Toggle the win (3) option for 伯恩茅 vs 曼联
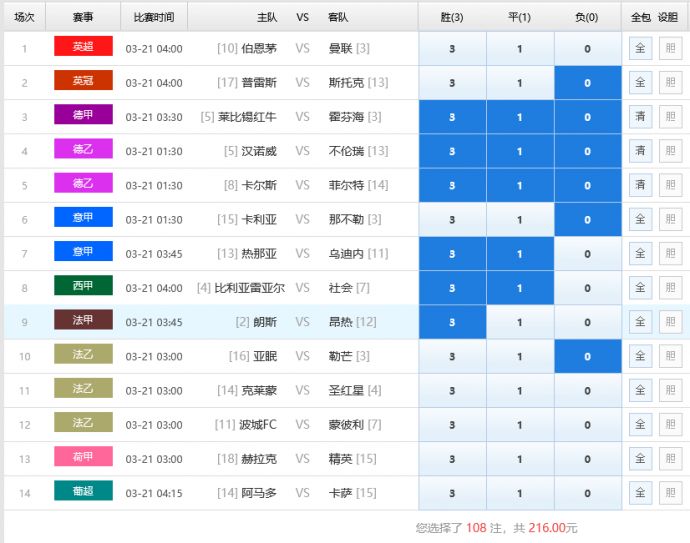 (x=452, y=49)
